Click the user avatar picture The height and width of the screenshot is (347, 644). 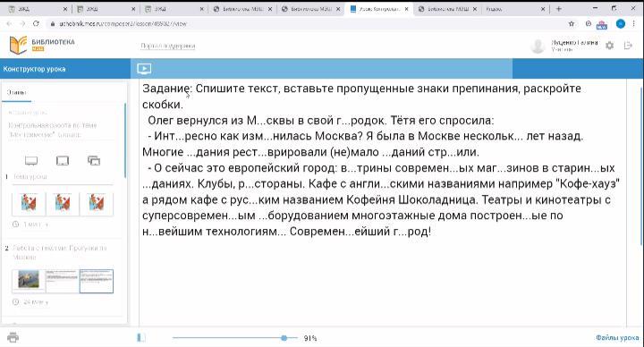tap(538, 46)
